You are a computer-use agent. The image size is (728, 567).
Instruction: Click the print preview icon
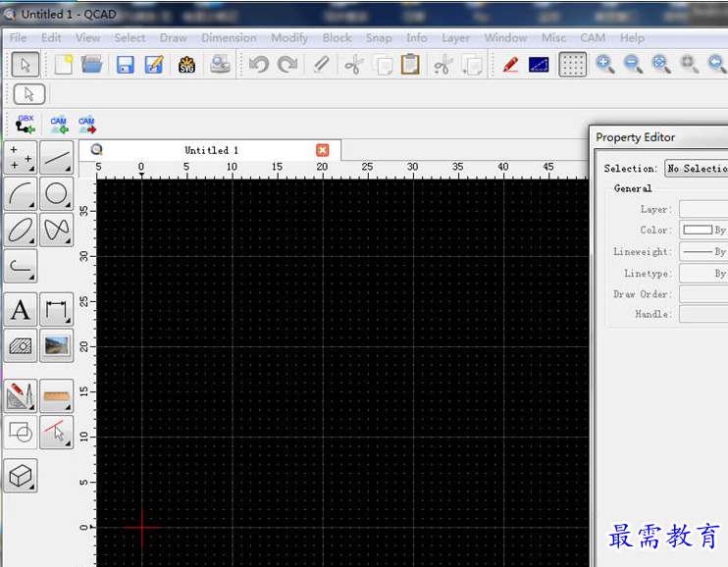pos(220,64)
